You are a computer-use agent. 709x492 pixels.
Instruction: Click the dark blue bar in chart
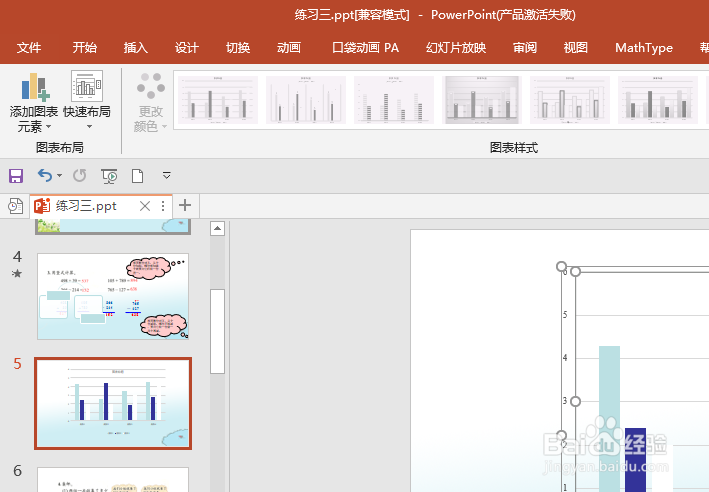point(635,460)
